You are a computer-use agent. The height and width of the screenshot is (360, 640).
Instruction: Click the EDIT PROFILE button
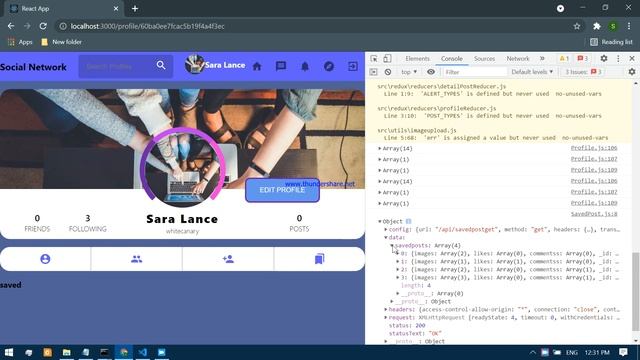(x=282, y=190)
